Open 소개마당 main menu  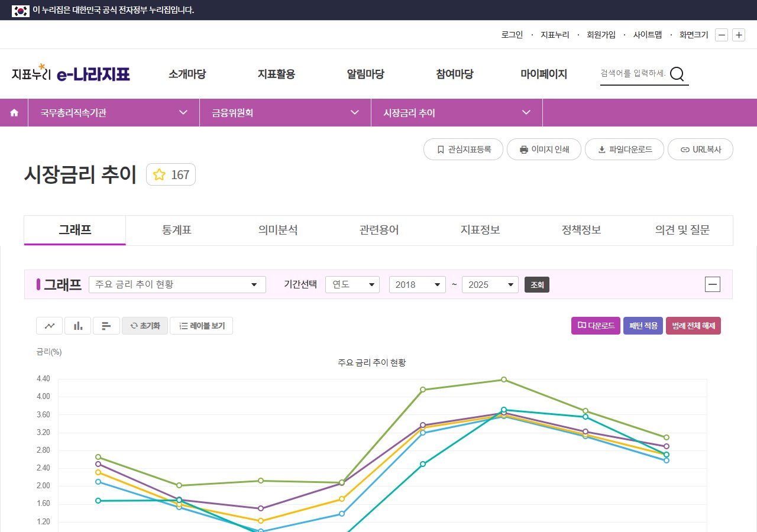(x=187, y=74)
